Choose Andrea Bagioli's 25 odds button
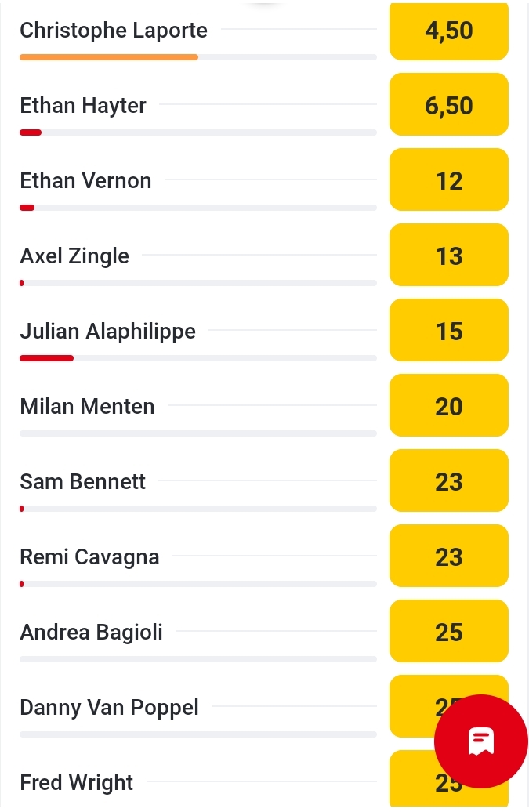This screenshot has height=812, width=529. point(448,632)
